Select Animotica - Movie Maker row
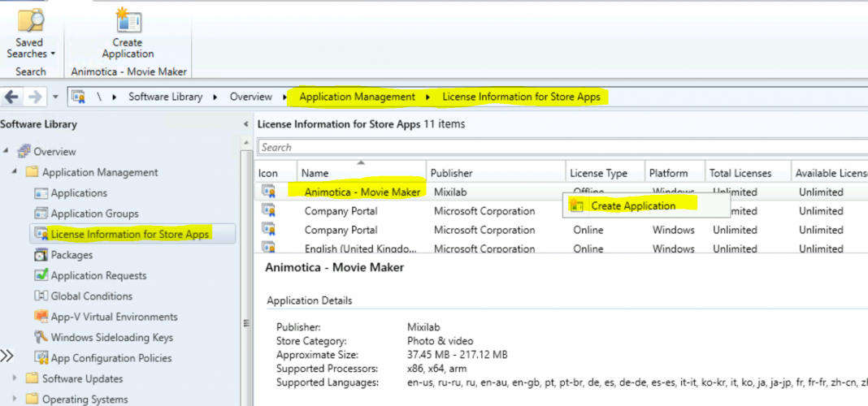 pos(562,192)
